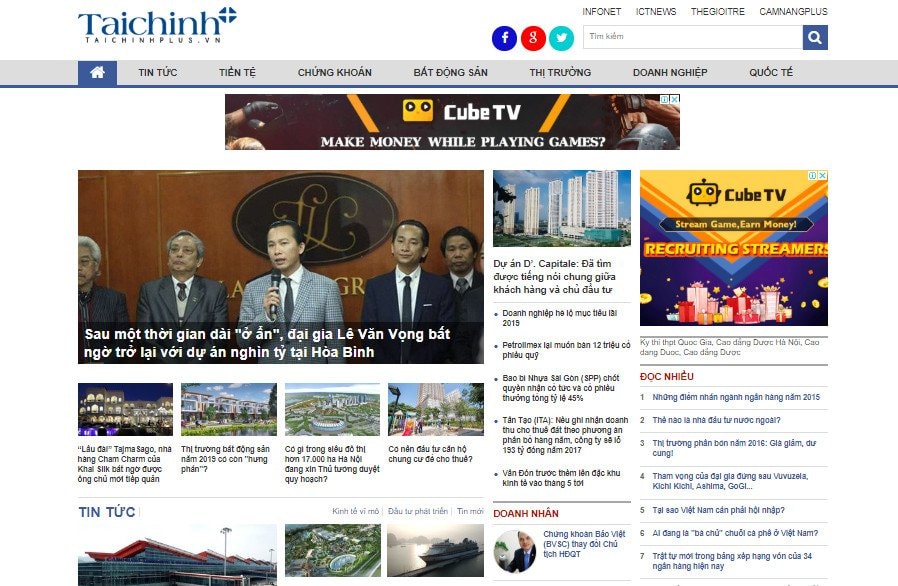The image size is (898, 586).
Task: Click into the Tìm kiếm search box
Action: click(693, 37)
